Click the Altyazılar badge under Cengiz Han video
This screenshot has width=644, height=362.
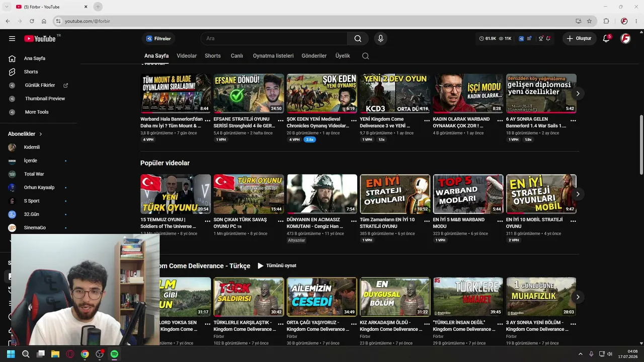click(x=296, y=240)
